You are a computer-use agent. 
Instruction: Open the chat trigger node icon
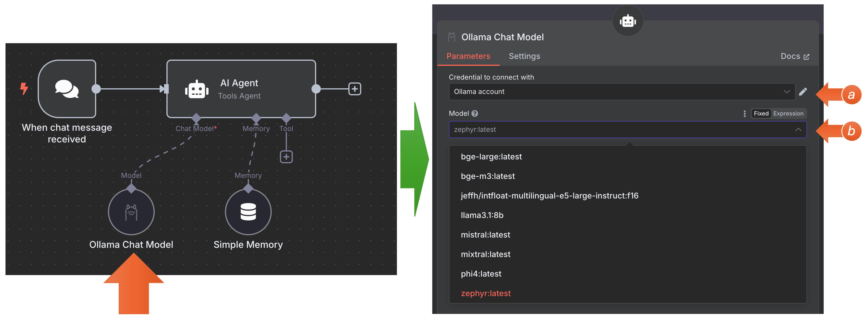[67, 89]
